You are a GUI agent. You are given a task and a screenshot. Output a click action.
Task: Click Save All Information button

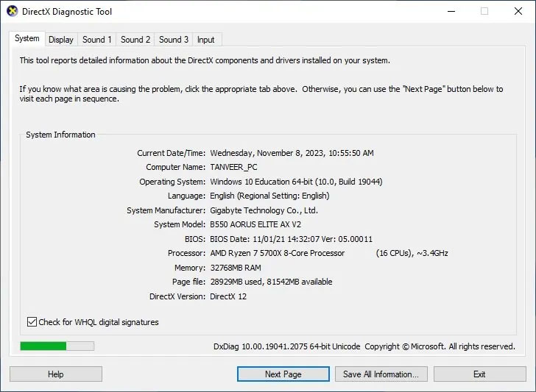(381, 374)
